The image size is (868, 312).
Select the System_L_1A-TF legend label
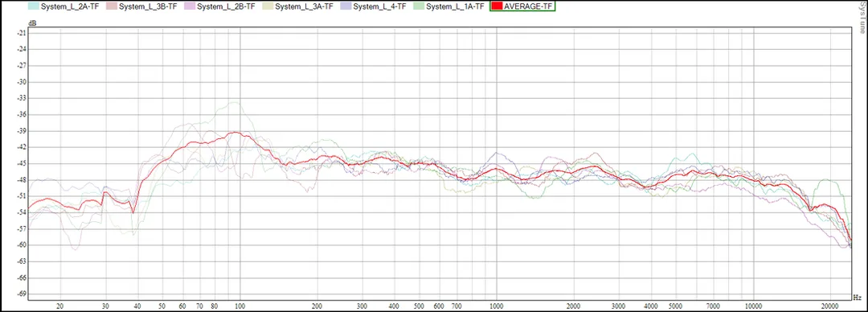455,6
